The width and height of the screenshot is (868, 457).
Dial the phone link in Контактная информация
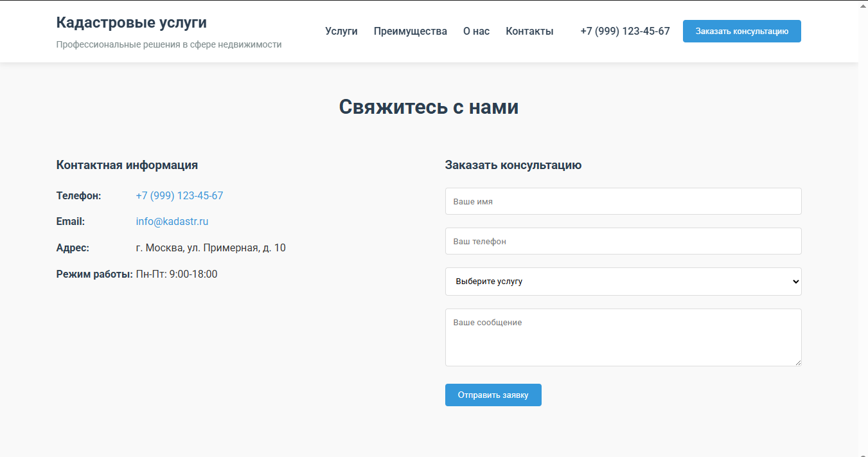coord(179,195)
